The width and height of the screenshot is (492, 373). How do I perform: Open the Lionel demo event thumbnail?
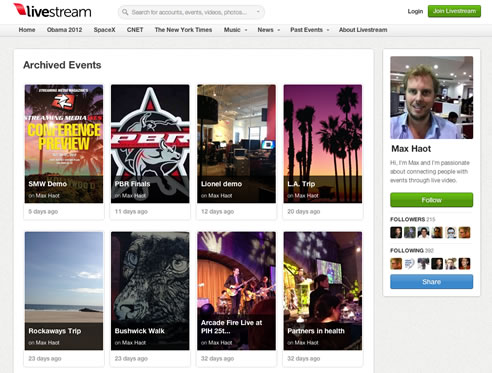click(236, 144)
